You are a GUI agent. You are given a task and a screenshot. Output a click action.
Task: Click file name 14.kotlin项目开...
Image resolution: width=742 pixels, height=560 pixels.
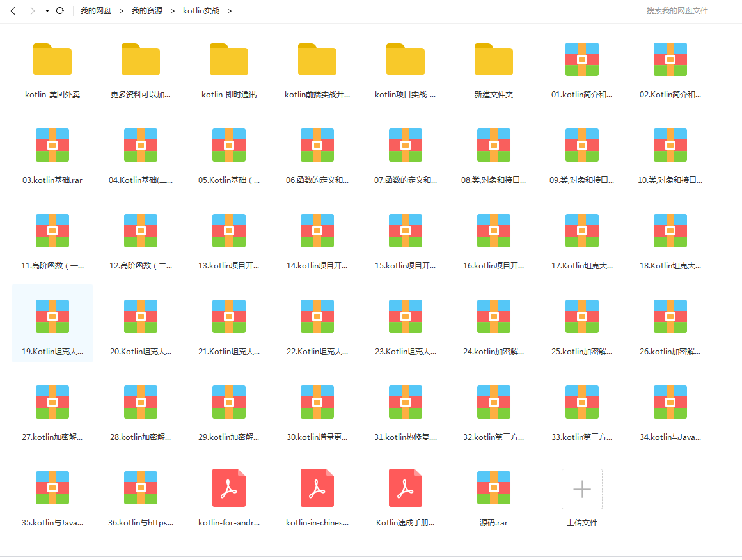point(317,266)
